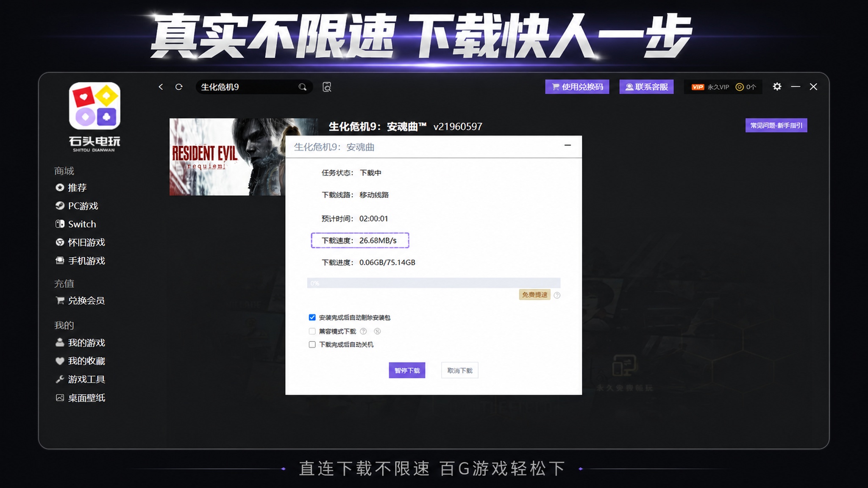The width and height of the screenshot is (868, 488).
Task: Click the magnifier search icon in search box
Action: point(302,87)
